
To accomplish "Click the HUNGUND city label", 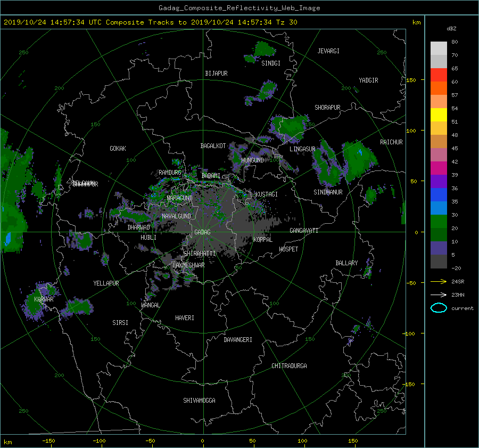I will tap(252, 160).
